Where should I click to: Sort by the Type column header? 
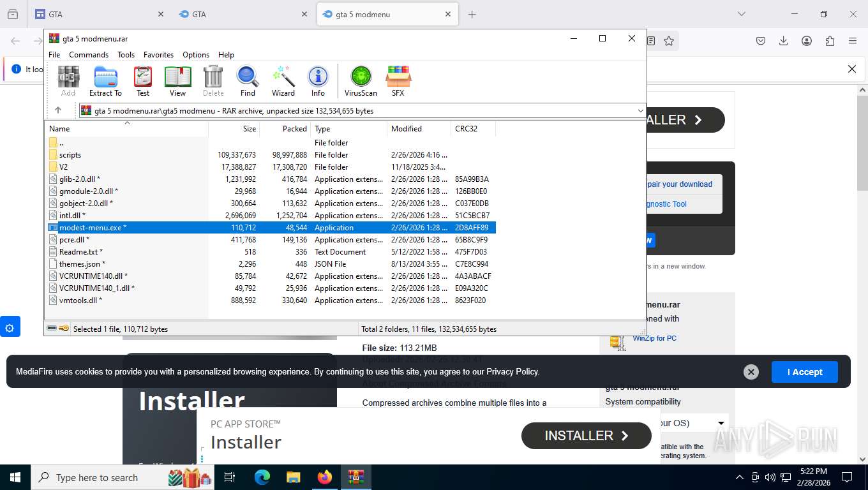[x=348, y=129]
